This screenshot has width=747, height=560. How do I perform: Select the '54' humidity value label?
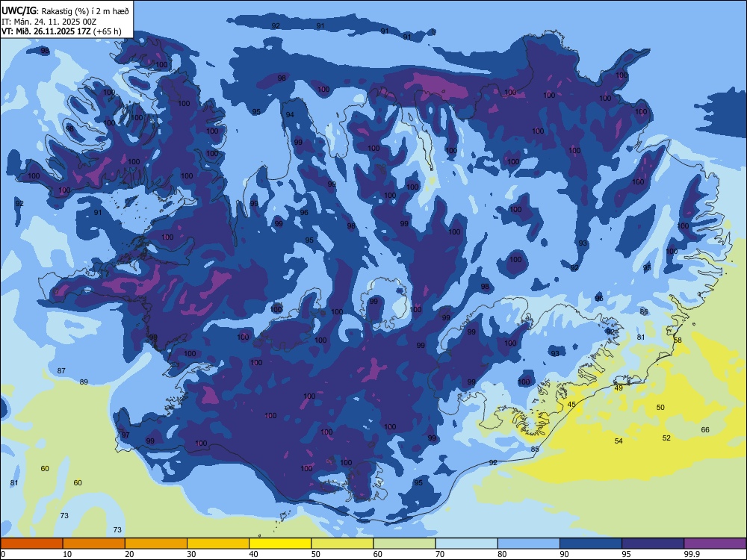(619, 441)
